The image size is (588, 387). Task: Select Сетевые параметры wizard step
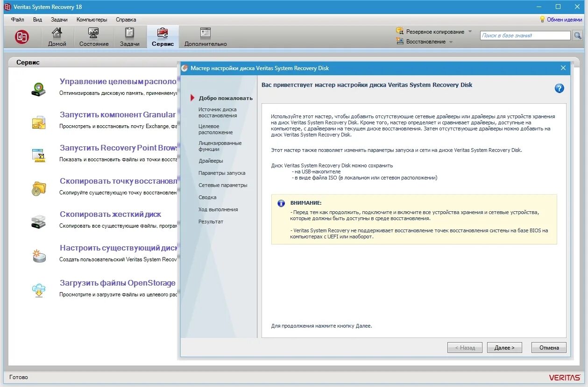click(223, 185)
